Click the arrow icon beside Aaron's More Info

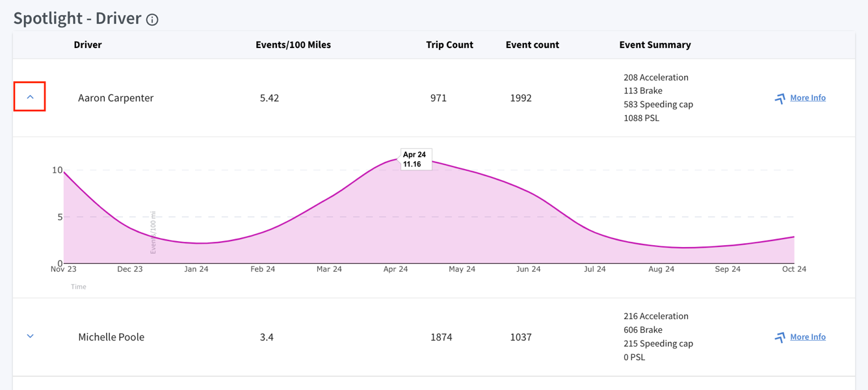780,98
